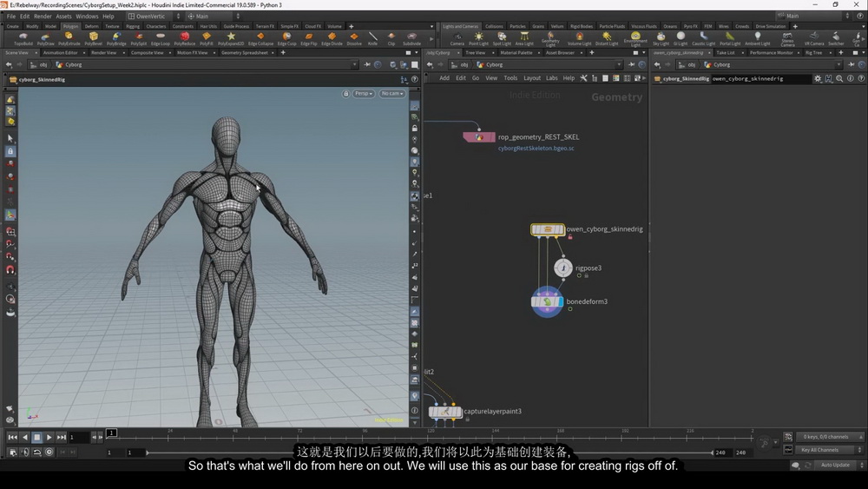Open the Key All Channels dropdown

pyautogui.click(x=830, y=450)
